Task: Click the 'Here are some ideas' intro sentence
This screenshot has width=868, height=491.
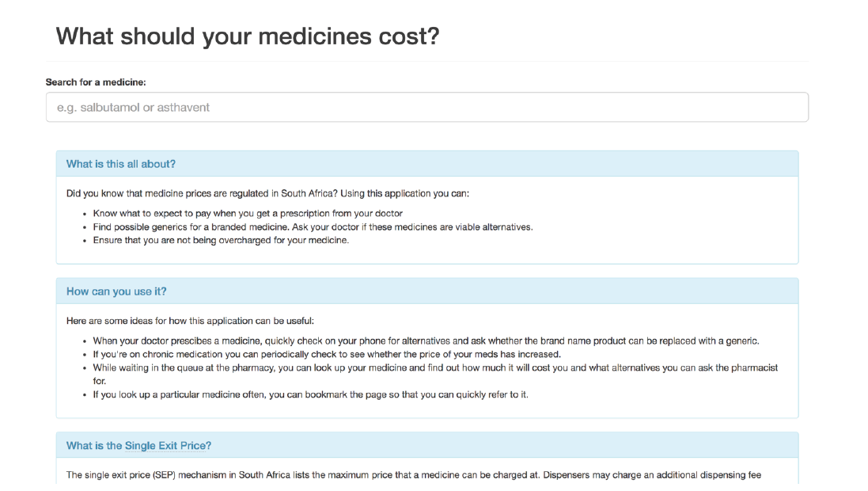Action: point(190,321)
